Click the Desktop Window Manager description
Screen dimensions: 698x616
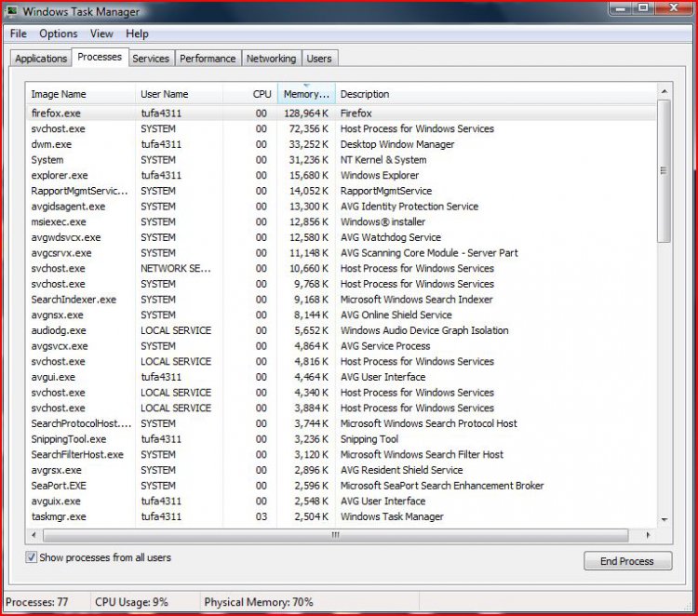click(397, 144)
